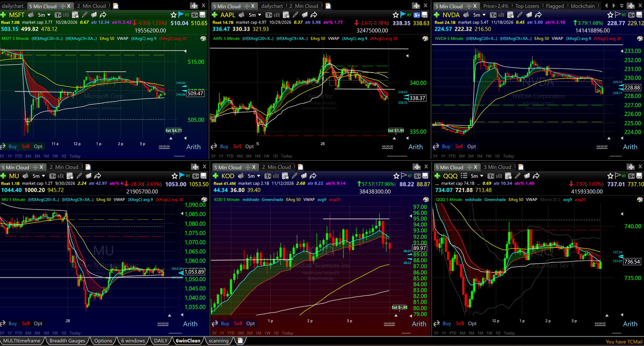Switch to the Breadth Gauges layout tab
The width and height of the screenshot is (644, 346).
67,341
